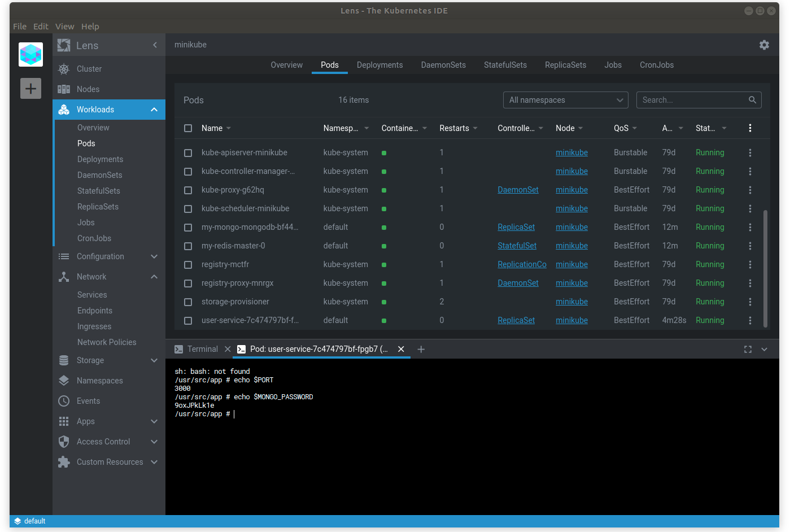Open ReplicationCo link for registry-mctfr
Screen dimensions: 790x532
(522, 264)
